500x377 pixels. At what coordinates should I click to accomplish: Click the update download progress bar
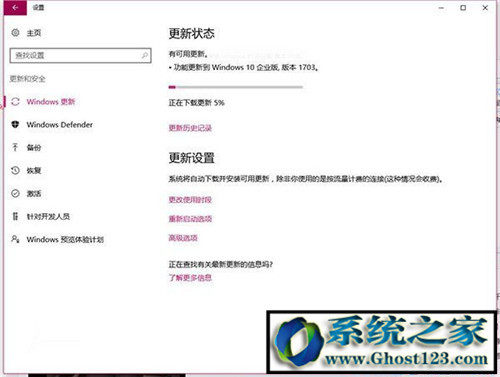pyautogui.click(x=236, y=87)
